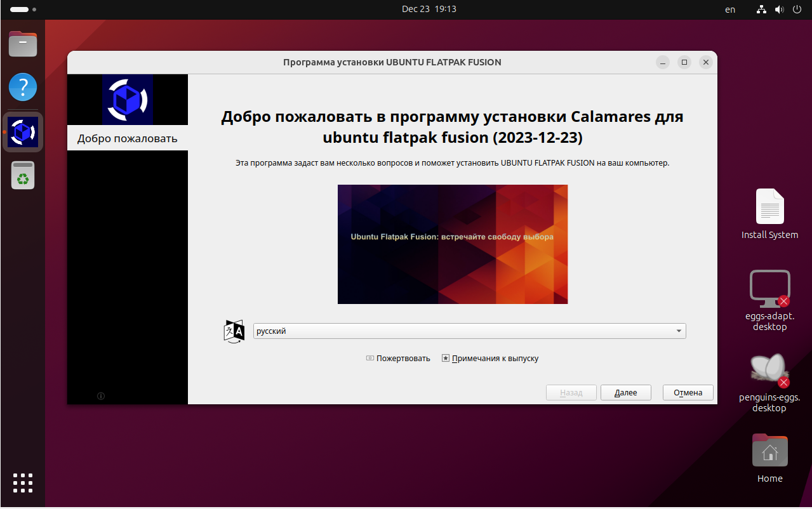This screenshot has height=509, width=812.
Task: Expand the русский language dropdown
Action: pos(469,331)
